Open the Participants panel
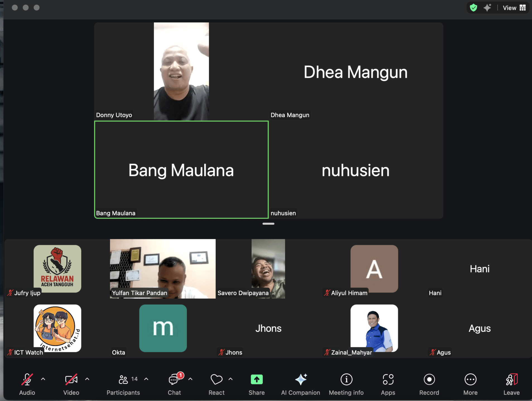This screenshot has height=401, width=532. [123, 384]
